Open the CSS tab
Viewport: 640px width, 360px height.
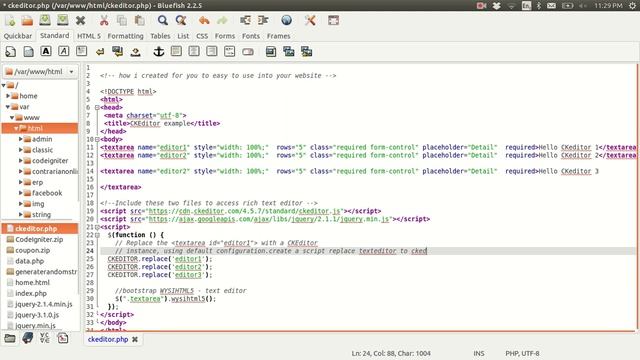(x=202, y=36)
